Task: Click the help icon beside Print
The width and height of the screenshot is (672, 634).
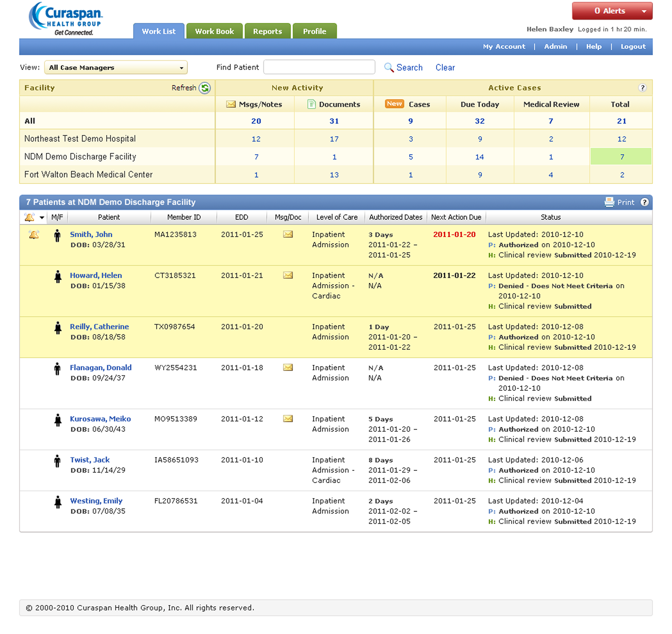Action: pos(645,202)
